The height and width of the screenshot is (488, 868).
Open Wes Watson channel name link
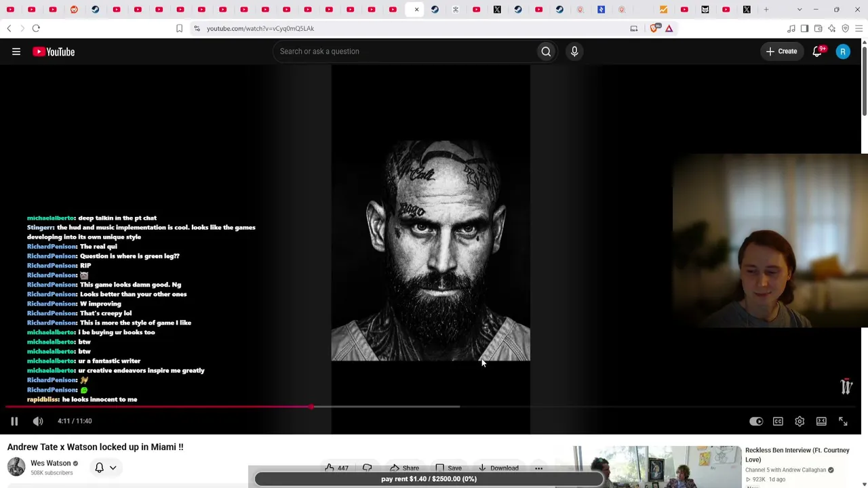[50, 464]
